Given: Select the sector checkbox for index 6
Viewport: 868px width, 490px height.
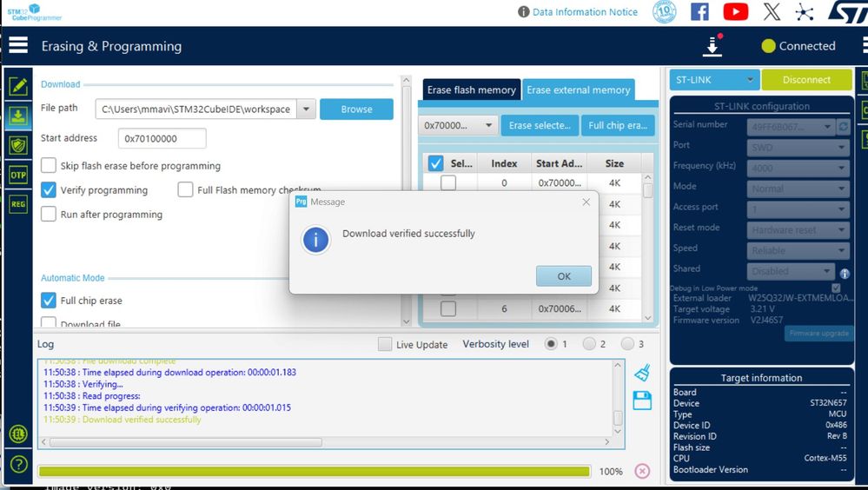Looking at the screenshot, I should (x=448, y=308).
